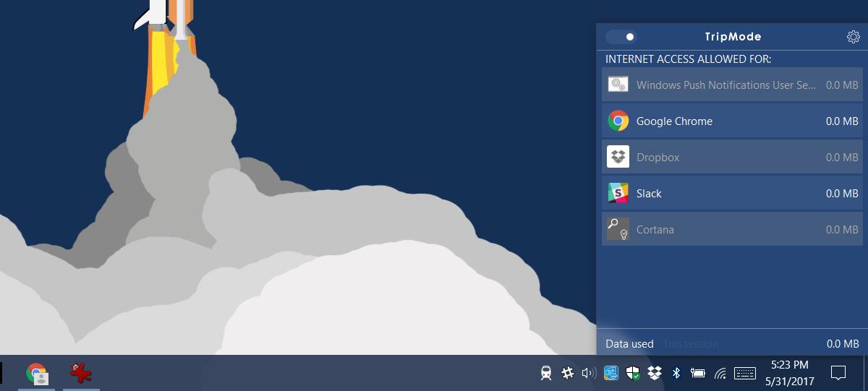The image size is (868, 391).
Task: Open Wi-Fi network flyout
Action: (720, 373)
